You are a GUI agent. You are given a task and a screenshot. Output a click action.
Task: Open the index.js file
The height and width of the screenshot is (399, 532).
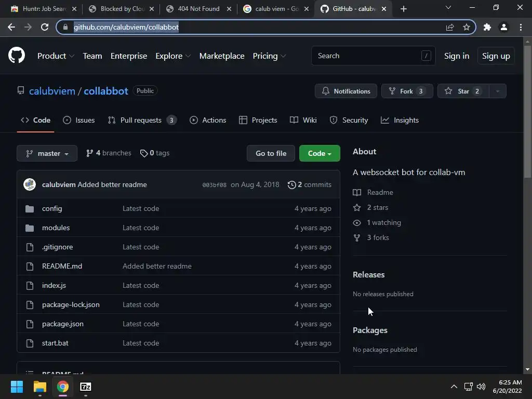[54, 285]
